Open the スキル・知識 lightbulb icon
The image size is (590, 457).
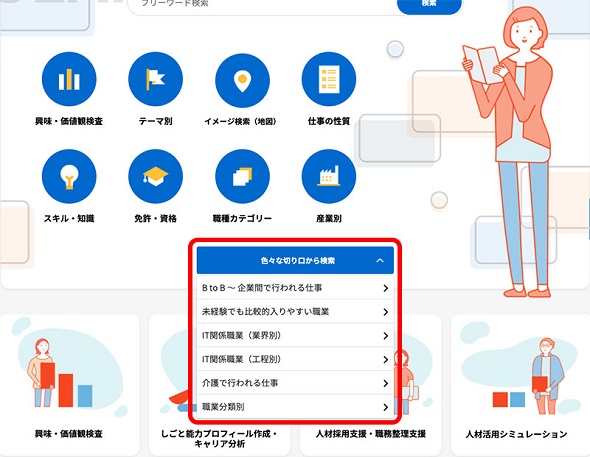(69, 176)
